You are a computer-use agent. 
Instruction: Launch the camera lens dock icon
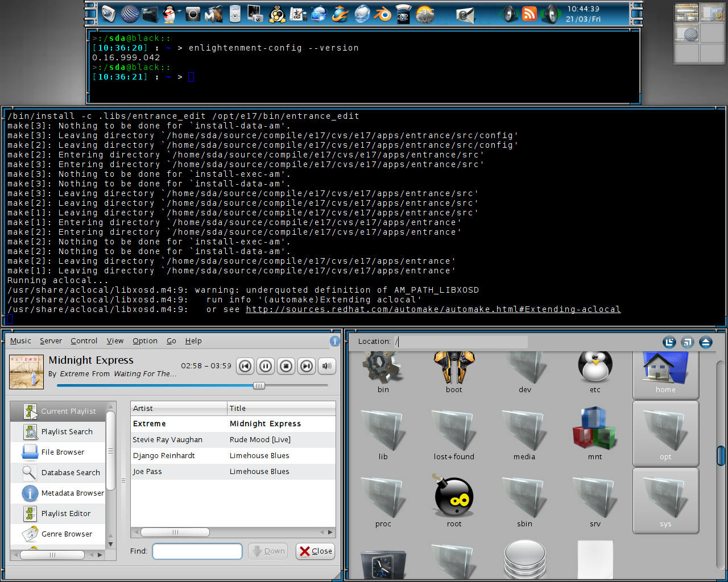pyautogui.click(x=193, y=14)
